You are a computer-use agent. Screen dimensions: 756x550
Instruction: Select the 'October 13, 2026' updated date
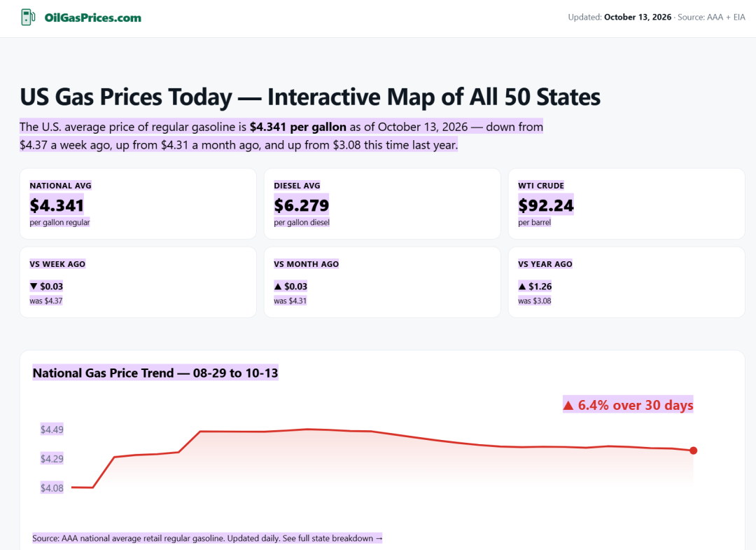tap(638, 17)
